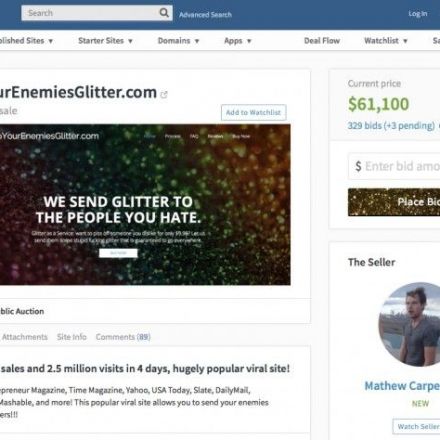Image resolution: width=440 pixels, height=440 pixels.
Task: Open the Attachments tab
Action: [25, 337]
